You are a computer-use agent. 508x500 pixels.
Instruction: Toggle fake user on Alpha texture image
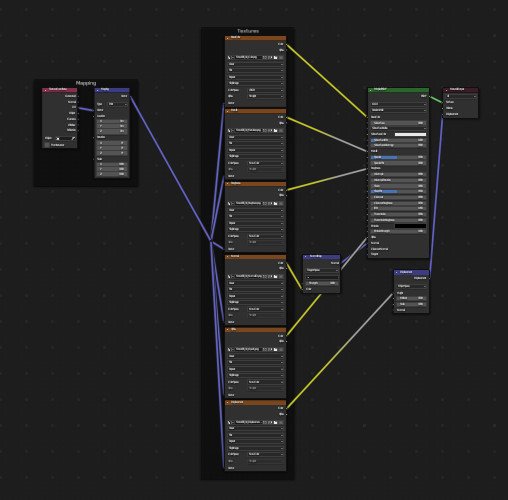[x=264, y=349]
